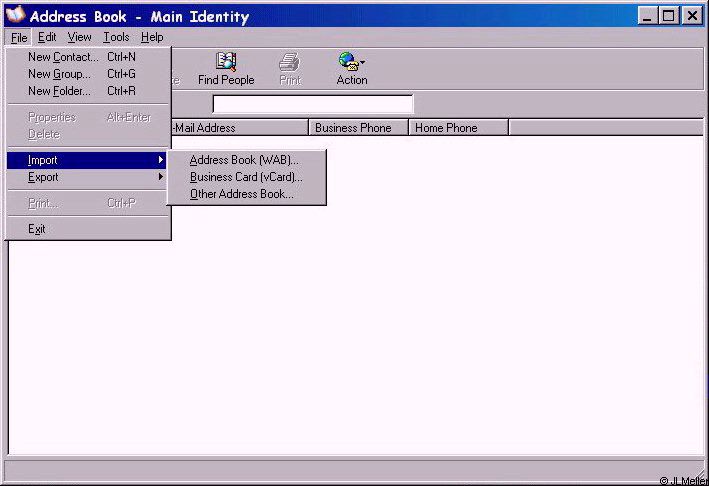Screen dimensions: 709x486
Task: Choose Address Book (WAB) import option
Action: pyautogui.click(x=244, y=160)
